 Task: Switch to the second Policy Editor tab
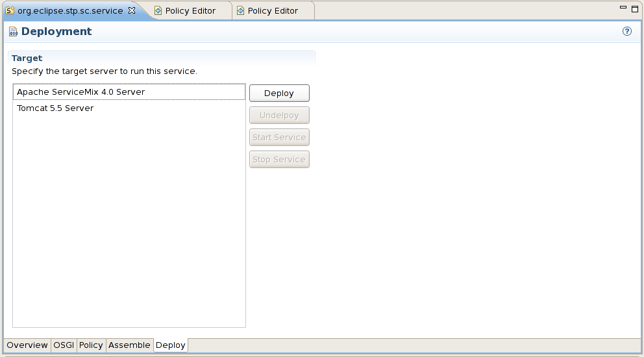273,10
